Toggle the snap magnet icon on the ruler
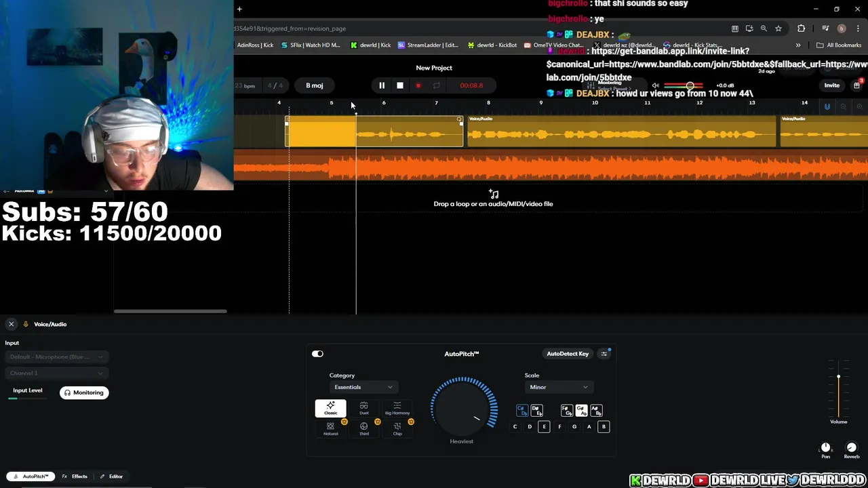The width and height of the screenshot is (868, 488). coord(827,106)
